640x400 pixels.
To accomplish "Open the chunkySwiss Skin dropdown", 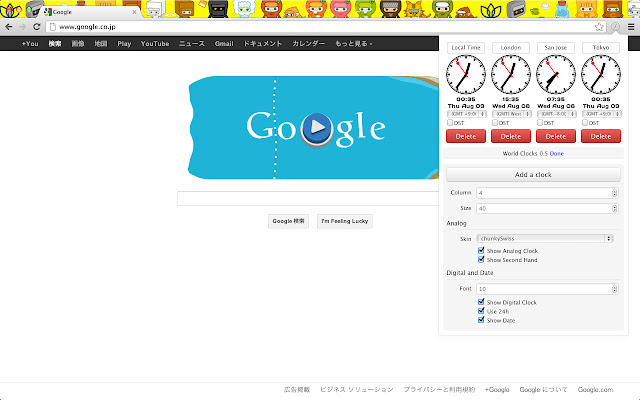I will pos(544,238).
